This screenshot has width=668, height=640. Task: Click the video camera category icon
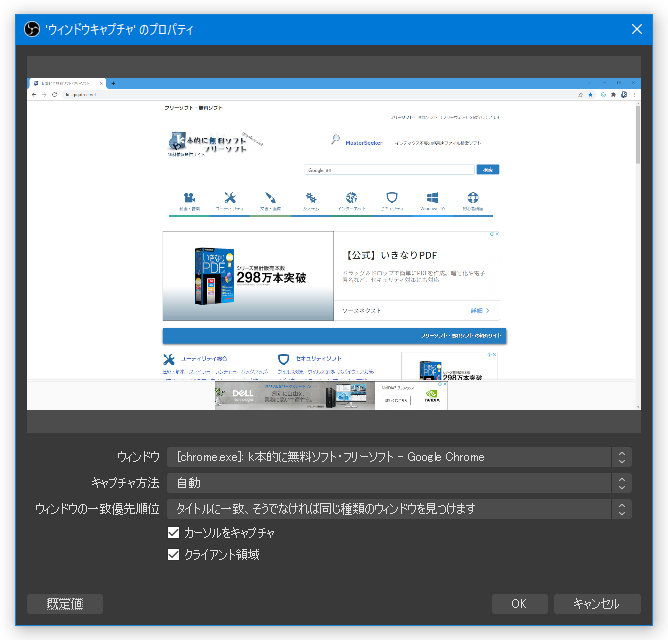point(189,197)
